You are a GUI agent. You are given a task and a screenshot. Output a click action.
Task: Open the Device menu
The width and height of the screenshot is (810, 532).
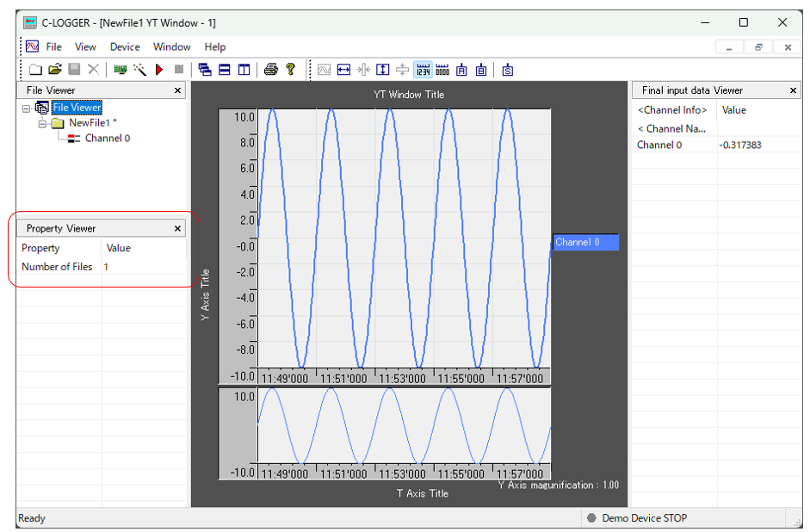tap(125, 47)
